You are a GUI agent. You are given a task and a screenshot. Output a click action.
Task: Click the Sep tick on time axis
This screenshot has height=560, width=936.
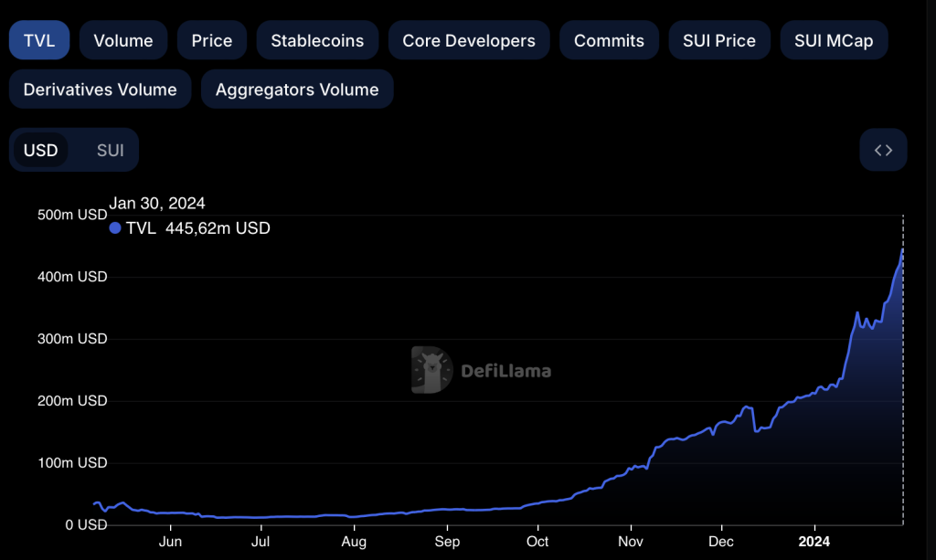pyautogui.click(x=447, y=542)
